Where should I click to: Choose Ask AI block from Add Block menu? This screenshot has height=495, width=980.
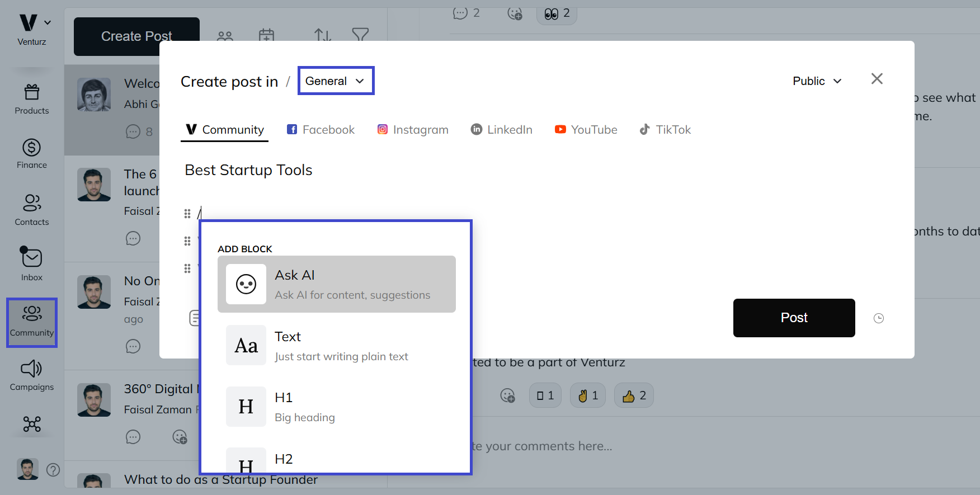(x=337, y=284)
